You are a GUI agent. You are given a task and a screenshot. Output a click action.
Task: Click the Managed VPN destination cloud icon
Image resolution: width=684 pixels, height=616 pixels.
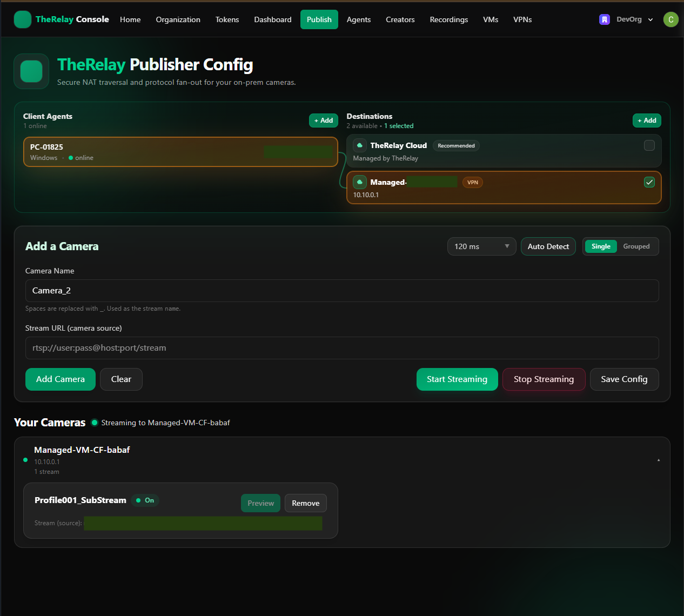360,182
